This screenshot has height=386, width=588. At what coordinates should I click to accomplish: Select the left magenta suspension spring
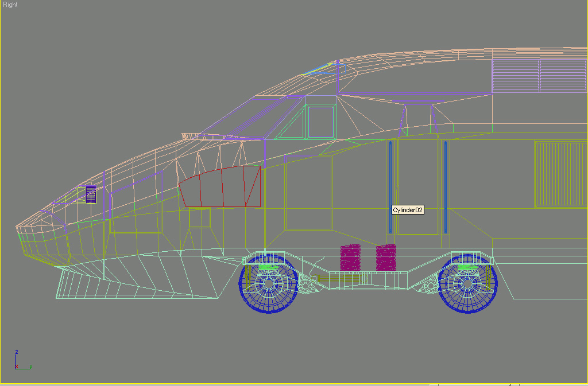coord(350,258)
